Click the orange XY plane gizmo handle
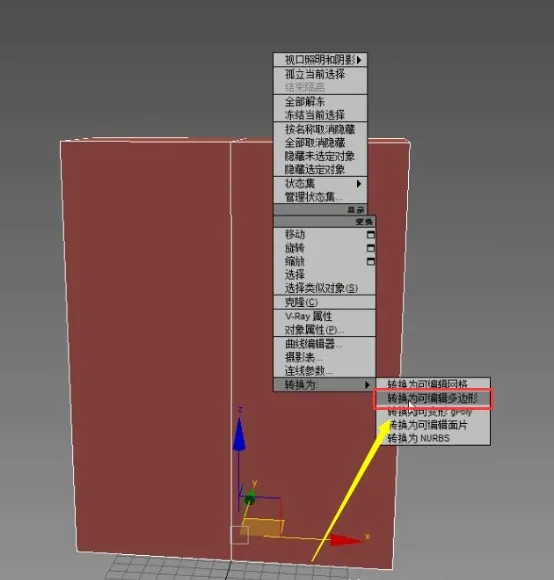This screenshot has width=554, height=580. 263,527
